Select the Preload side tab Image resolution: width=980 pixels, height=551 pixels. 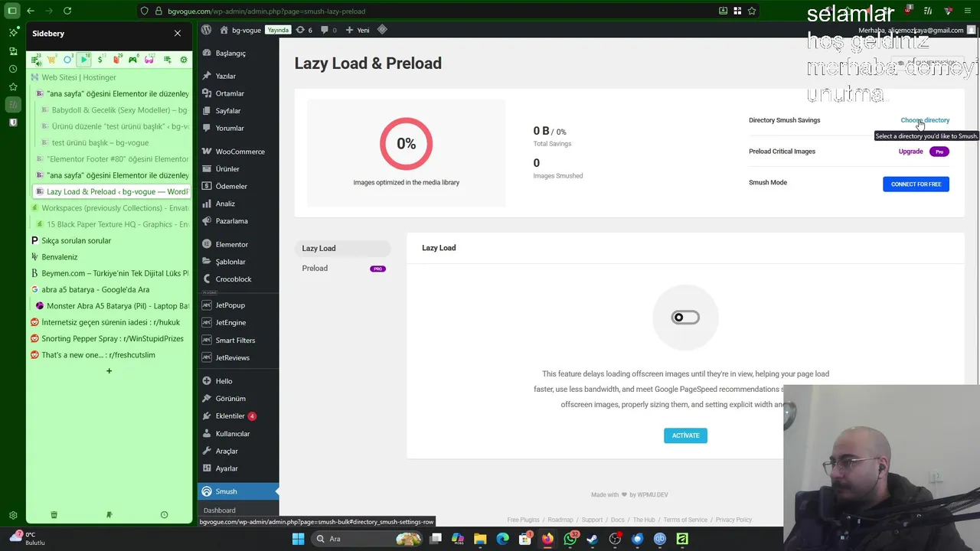(342, 268)
